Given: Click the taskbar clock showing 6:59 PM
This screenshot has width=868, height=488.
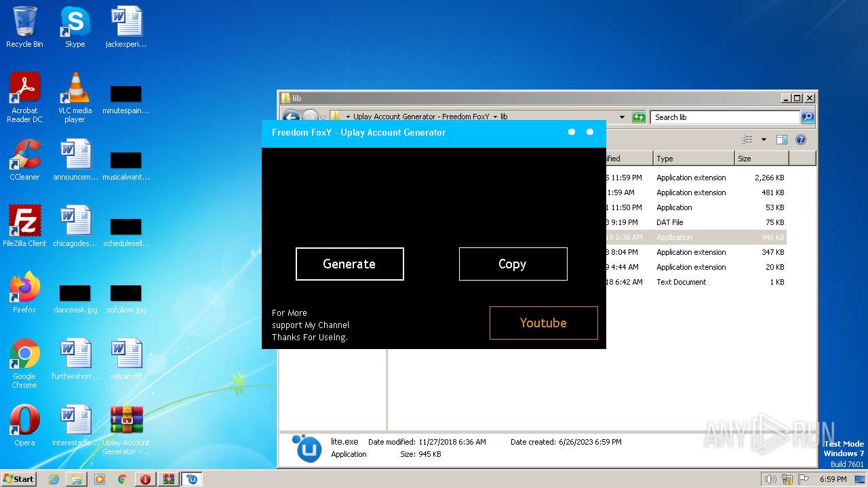Looking at the screenshot, I should [x=833, y=479].
